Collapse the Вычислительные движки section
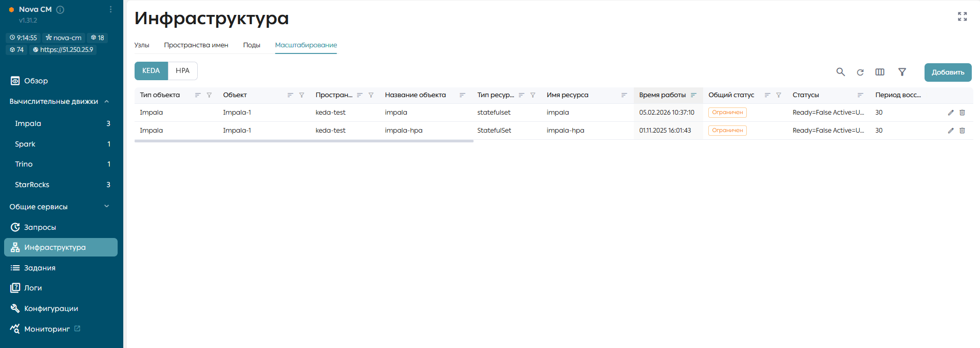980x348 pixels. 107,101
